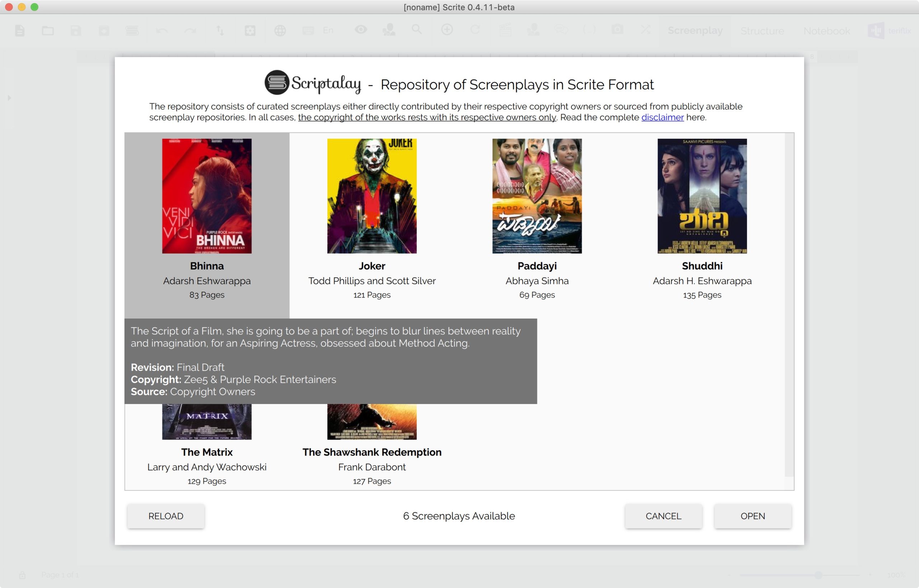Click the OPEN button
Screen dimensions: 919x588
point(752,516)
